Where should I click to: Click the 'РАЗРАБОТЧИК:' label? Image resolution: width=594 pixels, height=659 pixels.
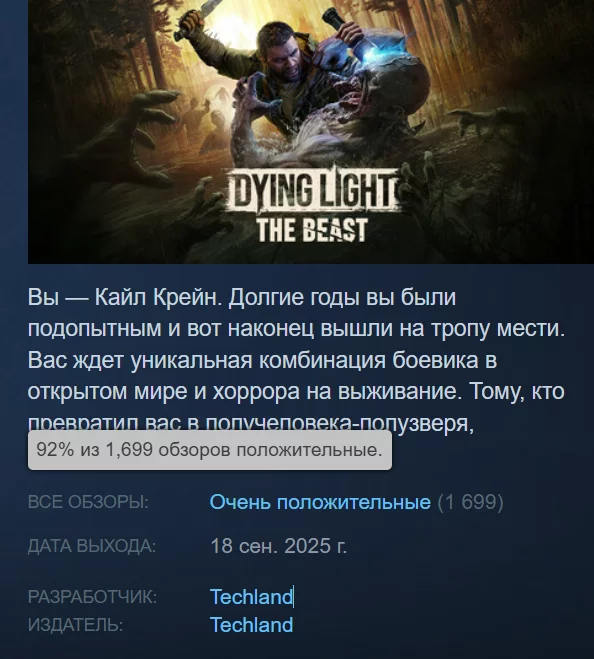click(x=92, y=597)
